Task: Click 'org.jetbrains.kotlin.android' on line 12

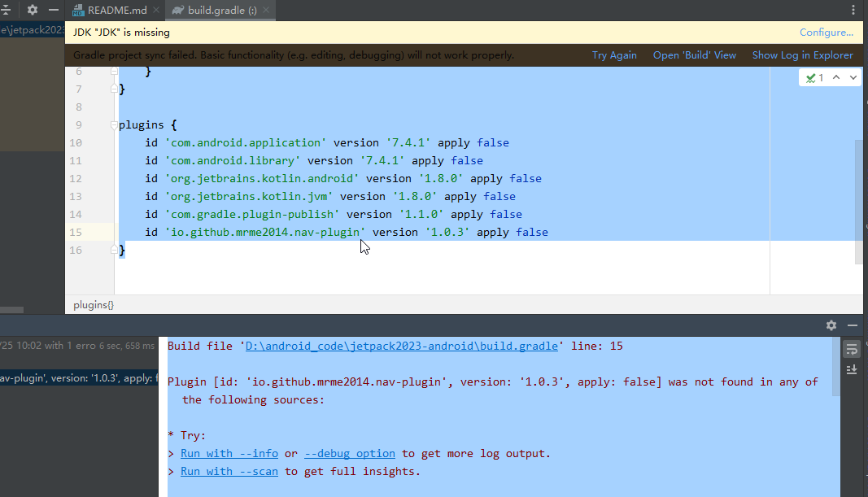Action: (x=262, y=178)
